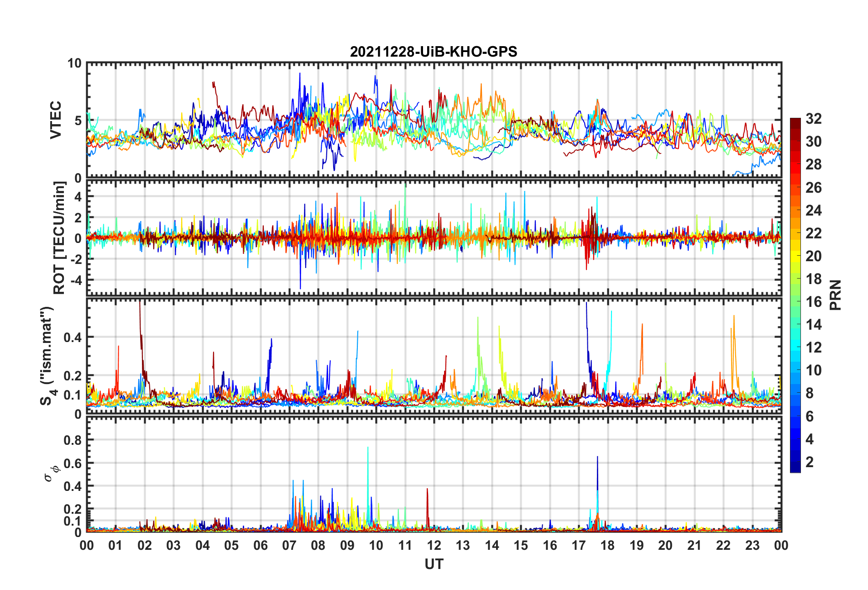Click VTEC axis tick label 10

point(74,63)
